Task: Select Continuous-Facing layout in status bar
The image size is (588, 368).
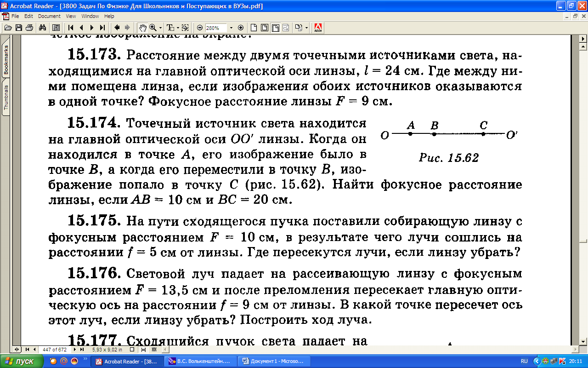Action: pyautogui.click(x=153, y=349)
